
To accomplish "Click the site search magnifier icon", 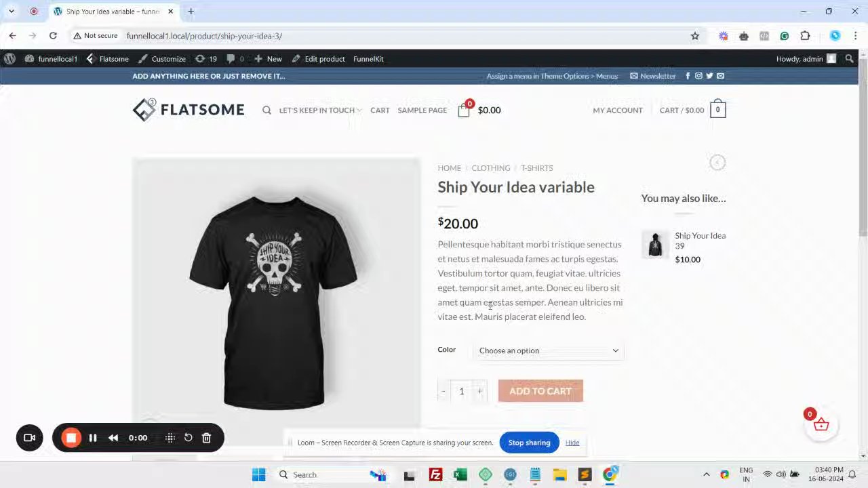I will coord(267,110).
